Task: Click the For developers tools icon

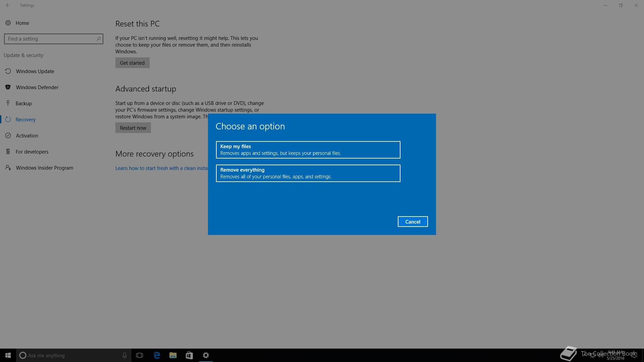Action: coord(8,152)
